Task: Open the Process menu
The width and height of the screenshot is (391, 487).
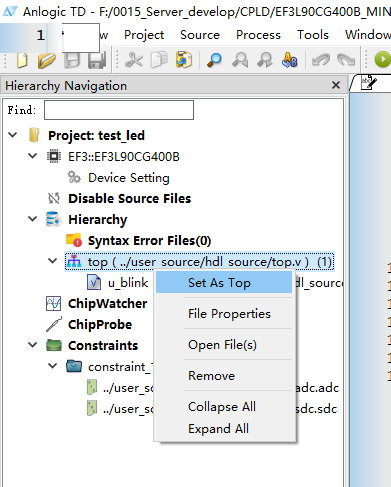Action: pyautogui.click(x=258, y=35)
